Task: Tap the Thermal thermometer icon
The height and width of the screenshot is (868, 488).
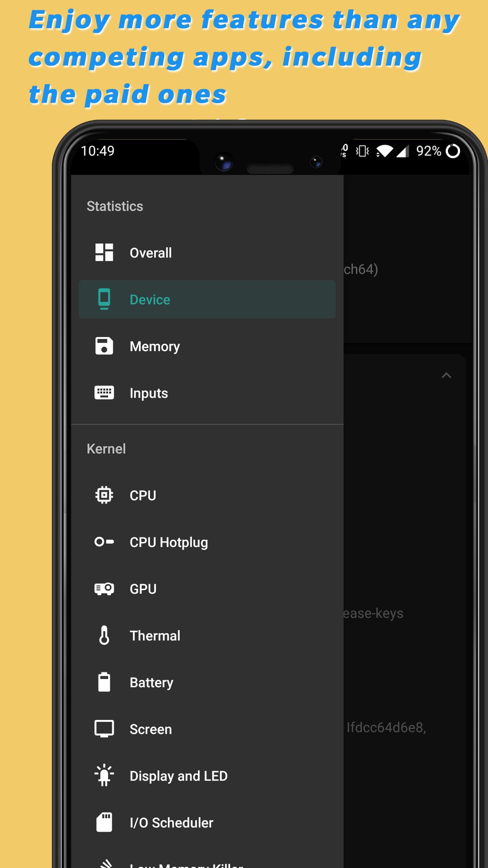Action: coord(104,635)
